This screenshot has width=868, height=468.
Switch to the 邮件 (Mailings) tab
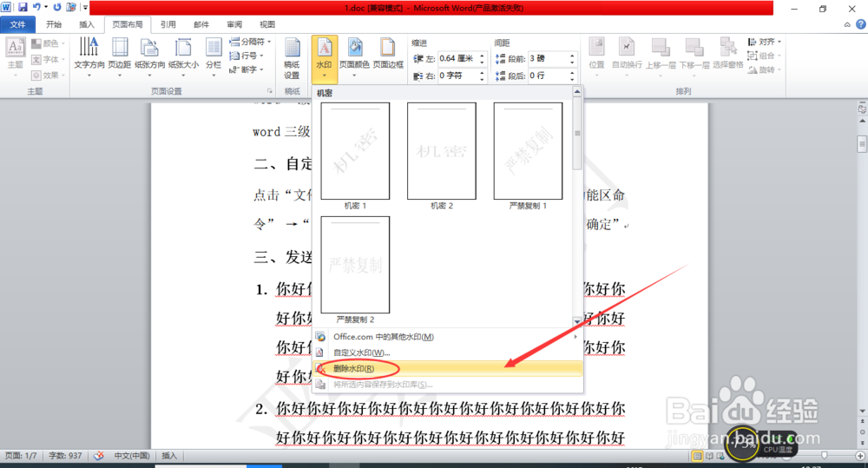pos(201,24)
